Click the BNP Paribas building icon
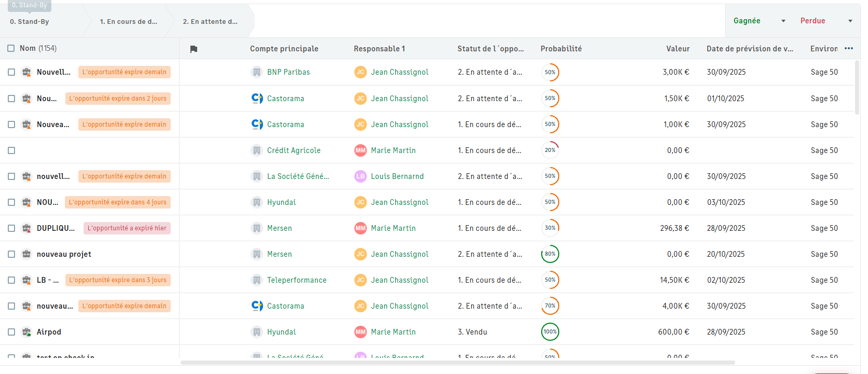 tap(257, 72)
